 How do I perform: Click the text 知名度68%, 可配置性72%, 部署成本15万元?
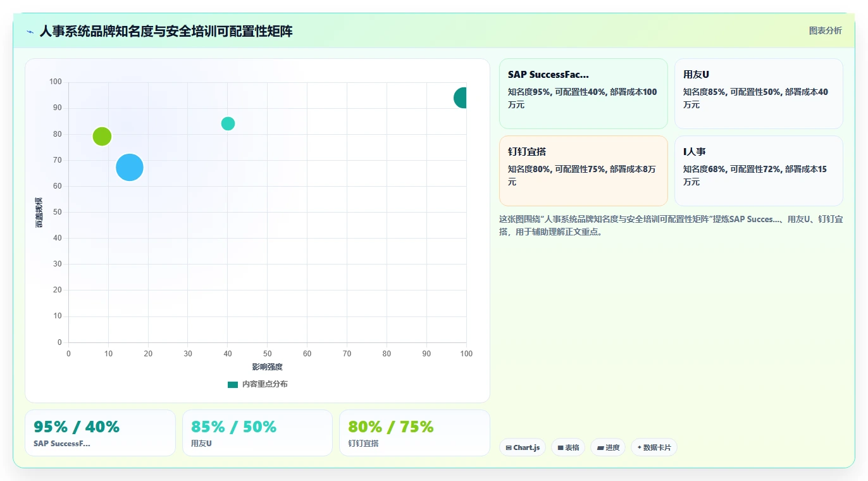755,175
